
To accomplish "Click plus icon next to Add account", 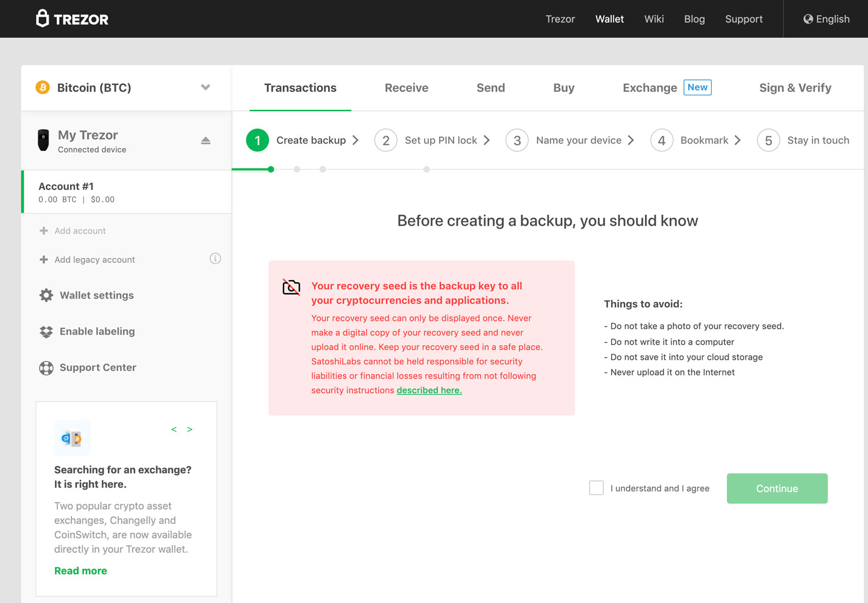I will (43, 231).
